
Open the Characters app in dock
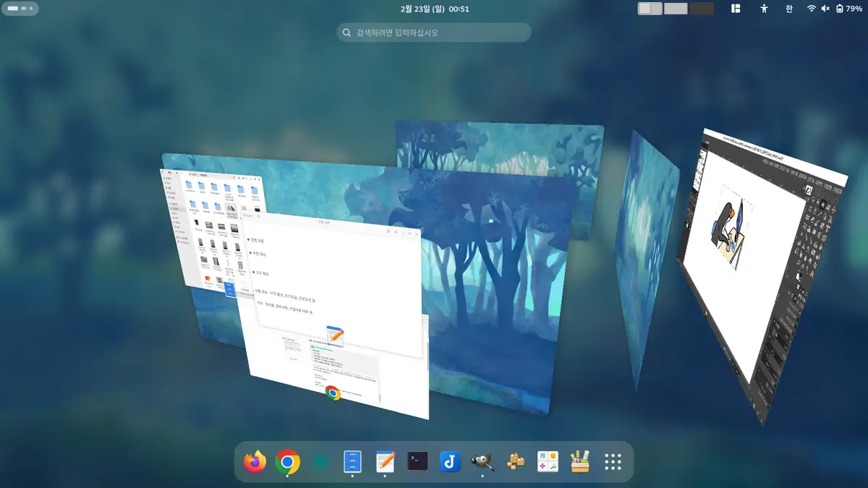click(548, 462)
